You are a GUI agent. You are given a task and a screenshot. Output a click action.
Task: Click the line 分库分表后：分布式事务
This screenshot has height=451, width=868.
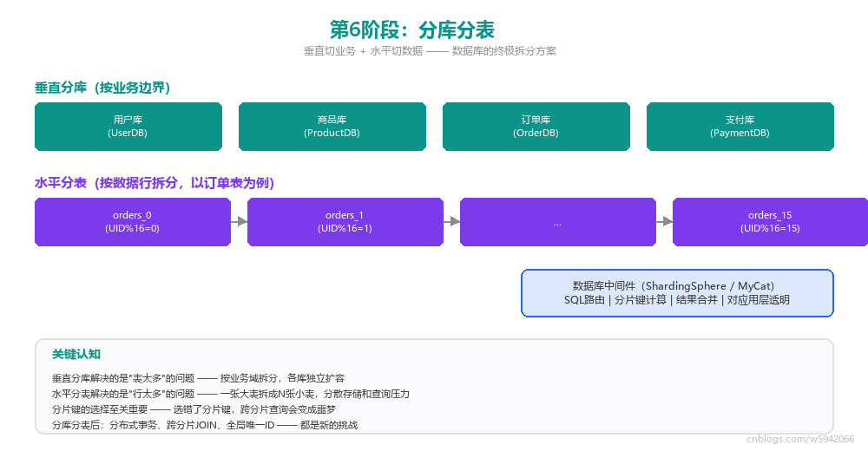pyautogui.click(x=205, y=425)
